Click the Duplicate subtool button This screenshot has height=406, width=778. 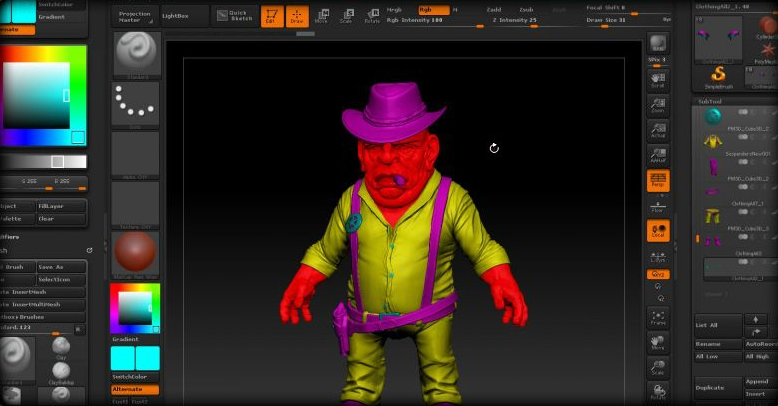coord(718,388)
